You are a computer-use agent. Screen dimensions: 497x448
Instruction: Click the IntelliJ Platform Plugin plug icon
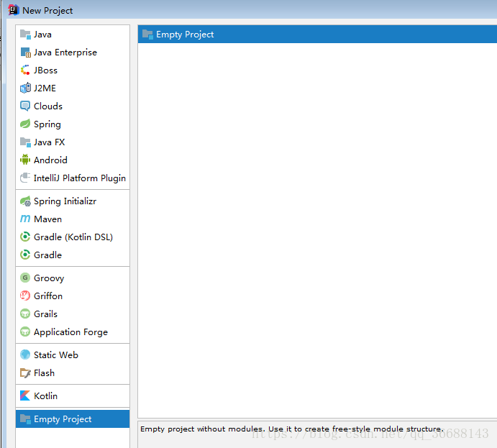25,178
